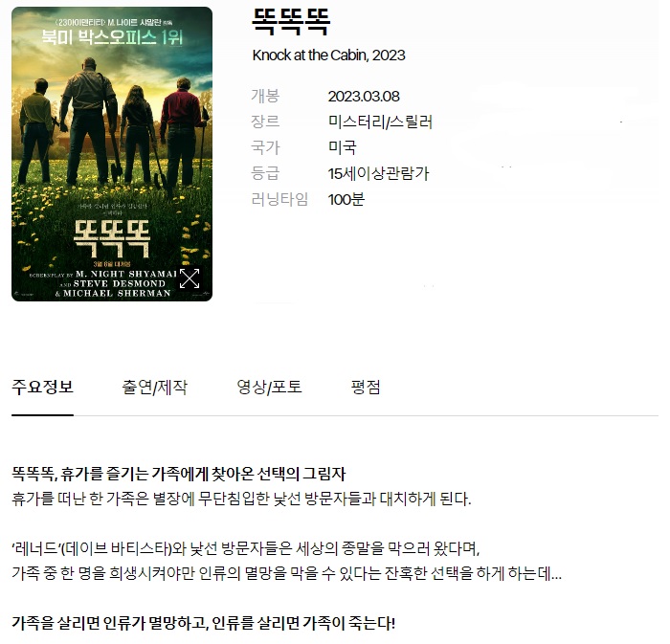
Task: Select the 주요정보 tab
Action: point(42,387)
